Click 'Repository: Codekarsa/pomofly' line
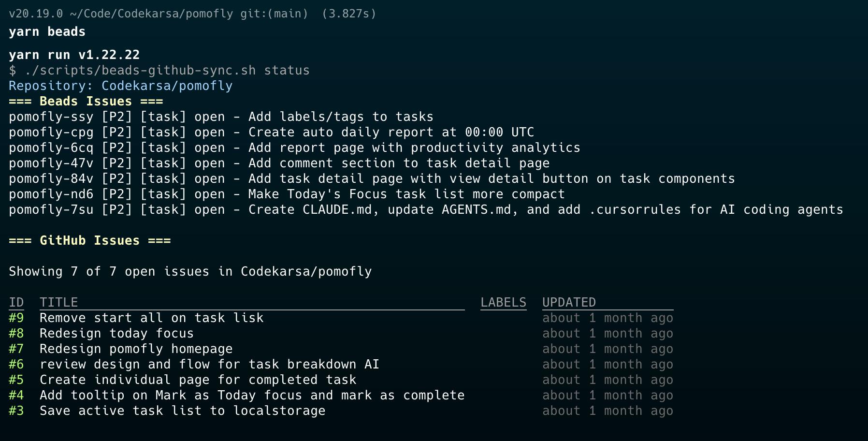868x441 pixels. click(x=121, y=86)
